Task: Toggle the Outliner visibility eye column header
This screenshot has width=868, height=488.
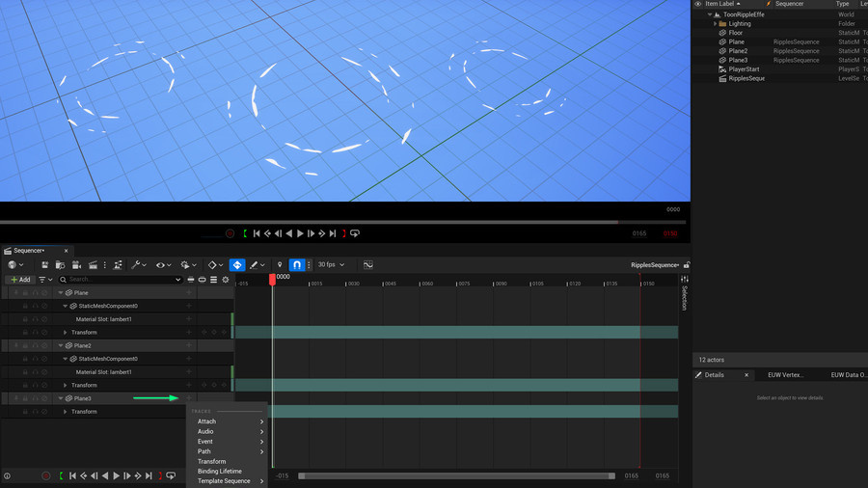Action: coord(697,4)
